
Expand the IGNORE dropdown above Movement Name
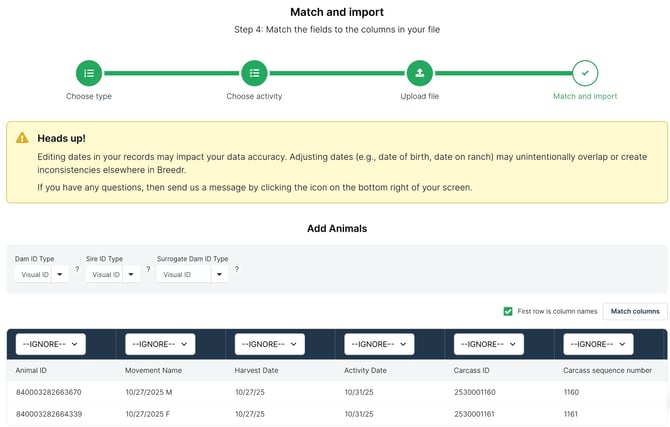(160, 344)
